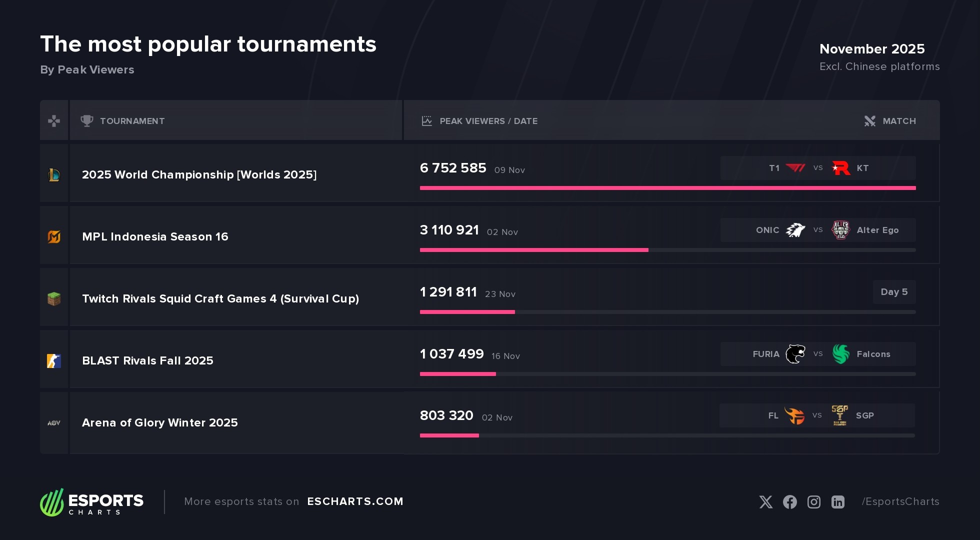The width and height of the screenshot is (980, 540).
Task: Open the Facebook social icon
Action: pyautogui.click(x=789, y=502)
